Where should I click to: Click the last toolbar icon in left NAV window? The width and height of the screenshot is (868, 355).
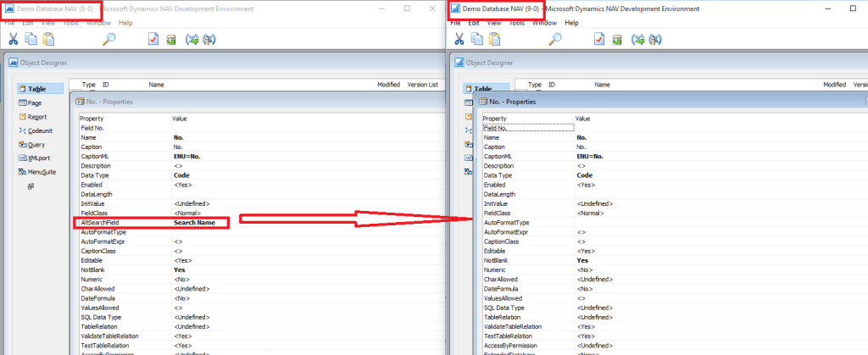209,38
